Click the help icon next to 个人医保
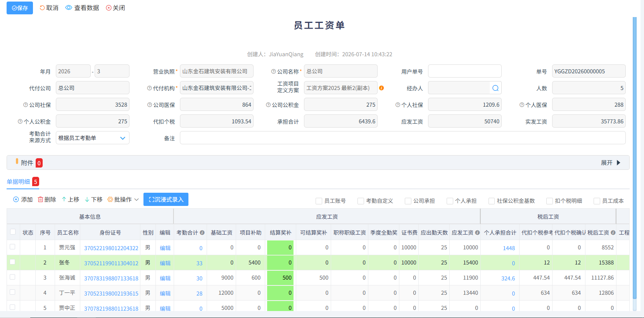The width and height of the screenshot is (644, 318). click(x=522, y=105)
